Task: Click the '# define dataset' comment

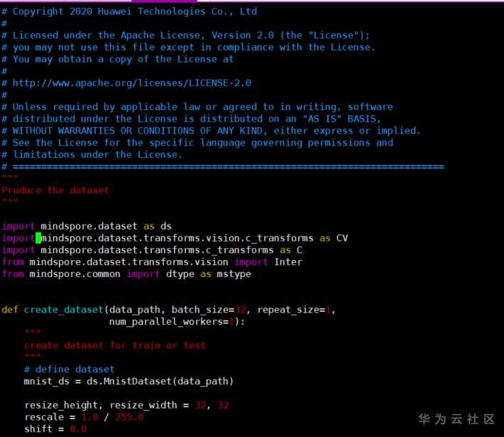Action: (x=70, y=369)
